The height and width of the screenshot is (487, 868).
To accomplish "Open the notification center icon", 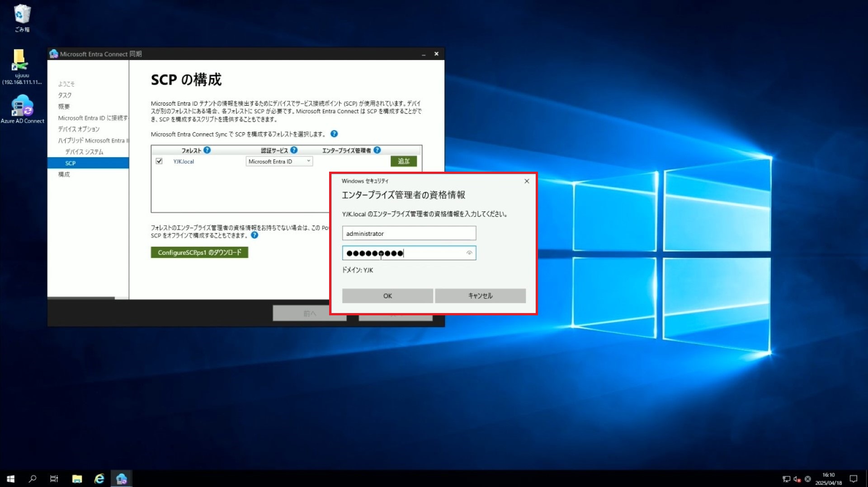I will [x=854, y=479].
